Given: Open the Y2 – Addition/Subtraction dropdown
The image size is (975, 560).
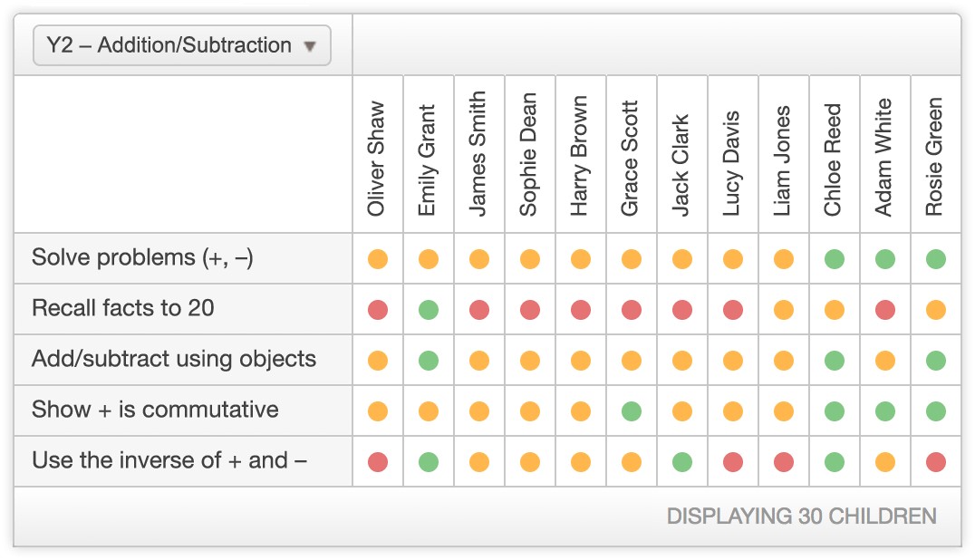Looking at the screenshot, I should pos(181,45).
